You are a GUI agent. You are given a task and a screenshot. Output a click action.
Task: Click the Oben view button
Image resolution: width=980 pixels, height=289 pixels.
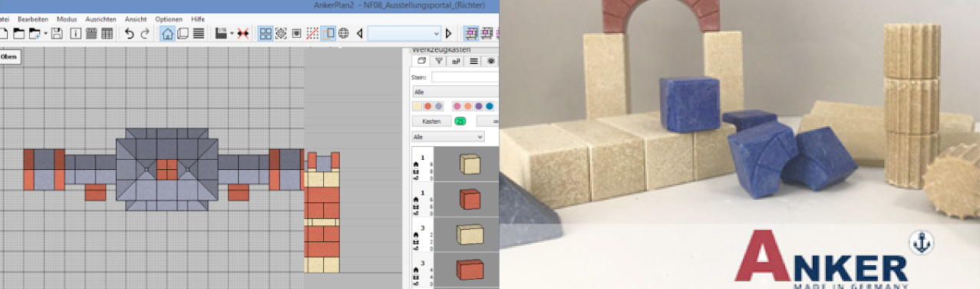pyautogui.click(x=9, y=56)
